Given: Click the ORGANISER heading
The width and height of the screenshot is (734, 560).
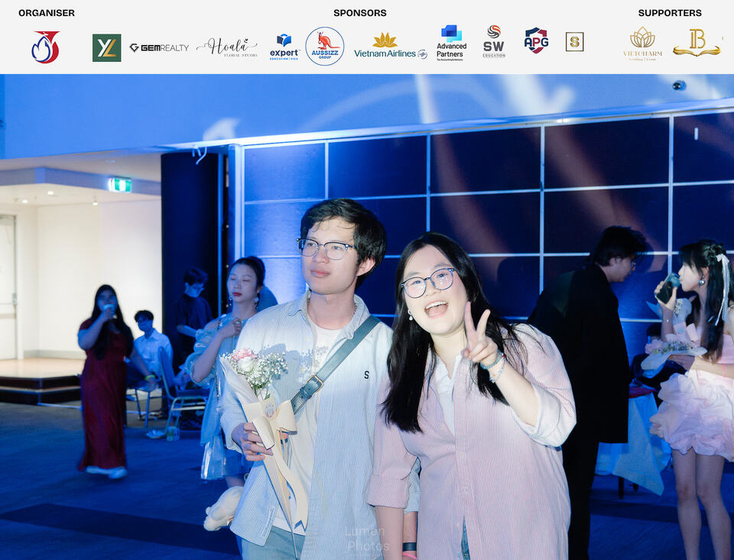Looking at the screenshot, I should [47, 13].
